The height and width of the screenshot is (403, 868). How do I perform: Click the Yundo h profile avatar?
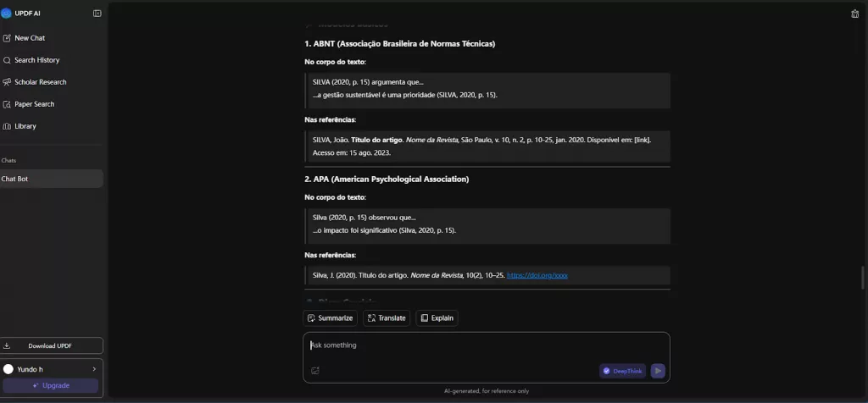pyautogui.click(x=8, y=369)
